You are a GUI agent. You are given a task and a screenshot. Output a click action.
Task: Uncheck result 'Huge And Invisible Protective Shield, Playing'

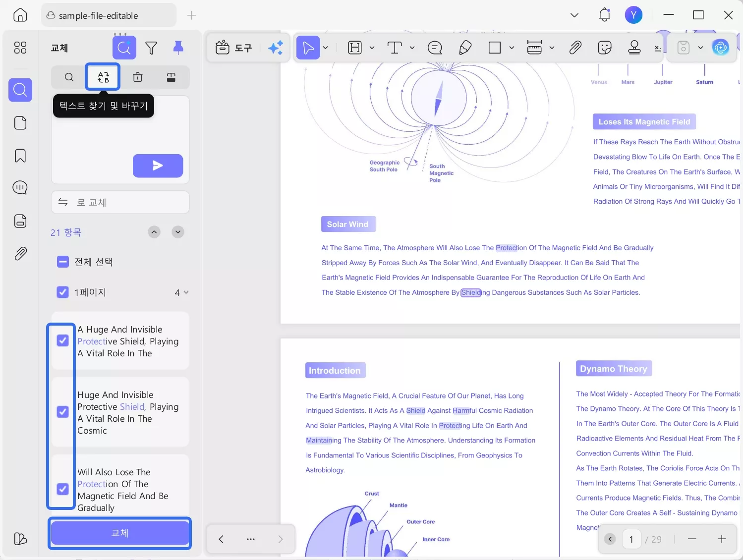click(63, 412)
